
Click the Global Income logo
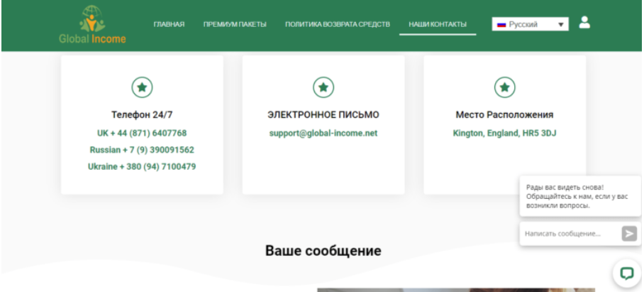point(92,24)
